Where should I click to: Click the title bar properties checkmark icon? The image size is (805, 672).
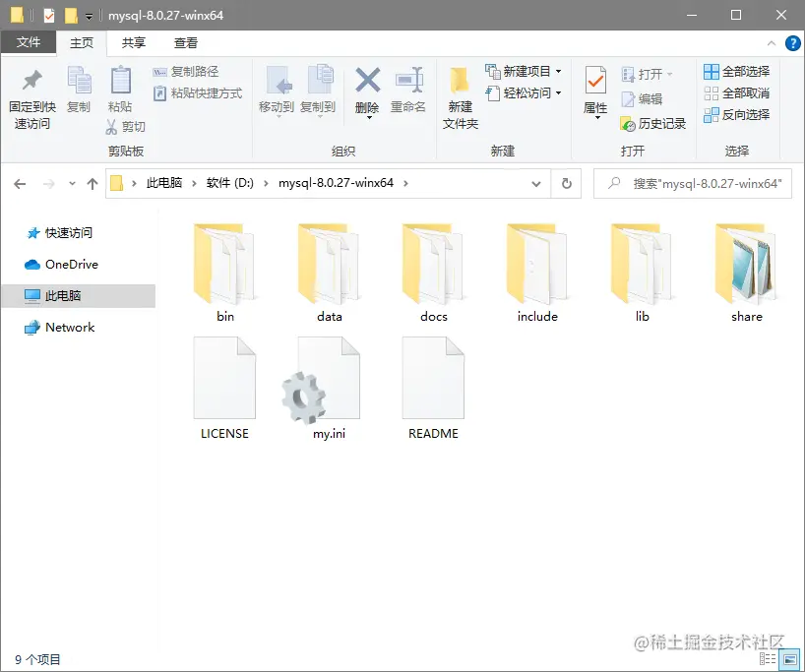[49, 16]
